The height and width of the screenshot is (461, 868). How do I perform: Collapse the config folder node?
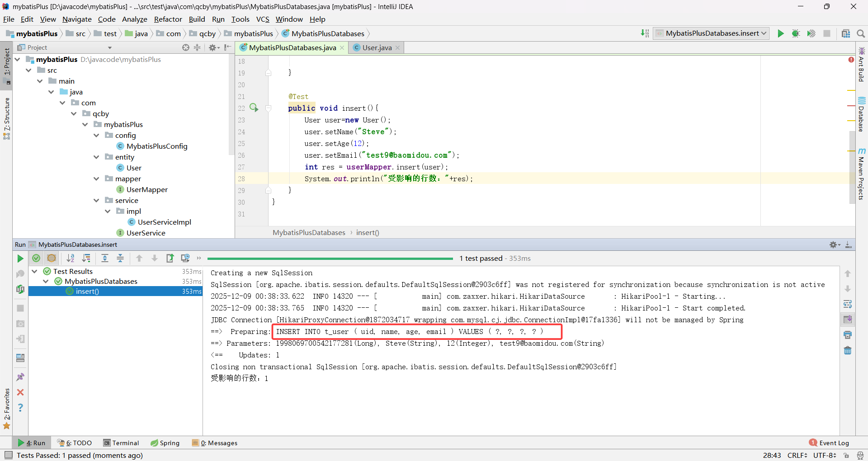(x=96, y=135)
